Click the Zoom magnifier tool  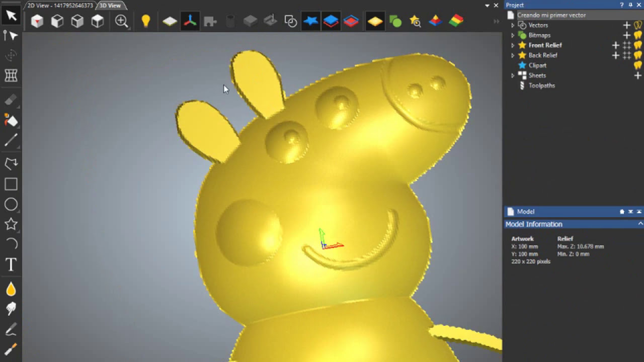pyautogui.click(x=122, y=21)
